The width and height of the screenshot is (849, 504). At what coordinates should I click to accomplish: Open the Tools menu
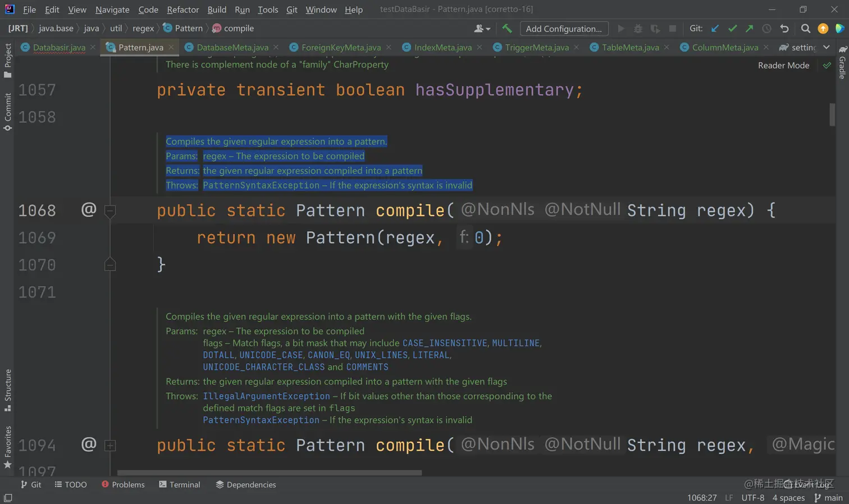(268, 10)
